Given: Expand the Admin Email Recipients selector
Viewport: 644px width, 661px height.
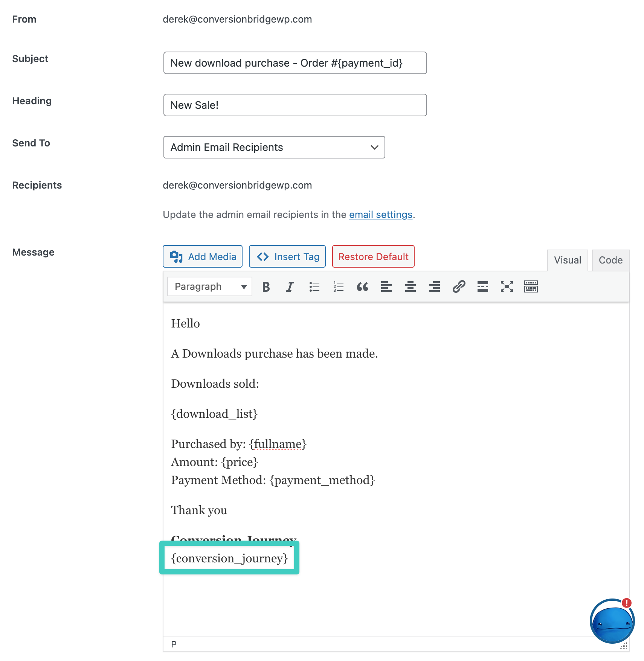Looking at the screenshot, I should (x=374, y=147).
